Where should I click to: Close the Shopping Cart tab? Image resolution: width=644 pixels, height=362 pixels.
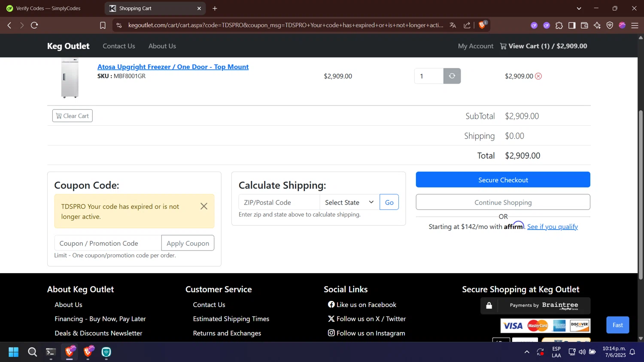tap(199, 8)
